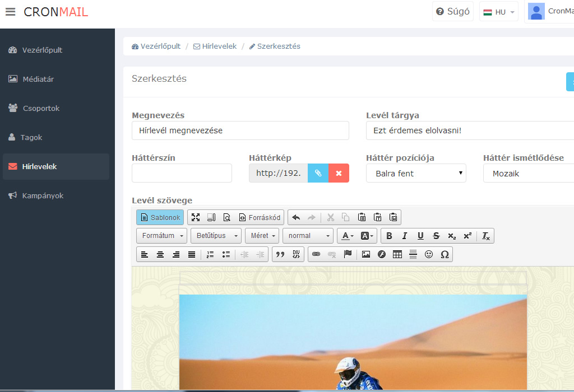Open the CronMail user profile menu
The width and height of the screenshot is (574, 392).
pyautogui.click(x=549, y=12)
